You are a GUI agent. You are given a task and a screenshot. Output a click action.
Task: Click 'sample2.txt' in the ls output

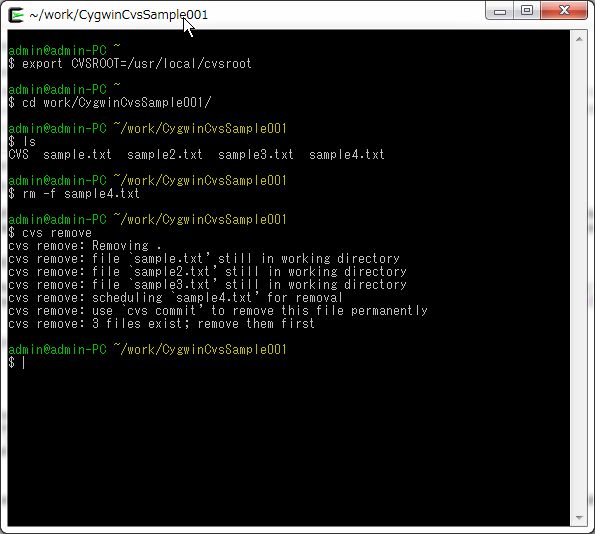165,154
